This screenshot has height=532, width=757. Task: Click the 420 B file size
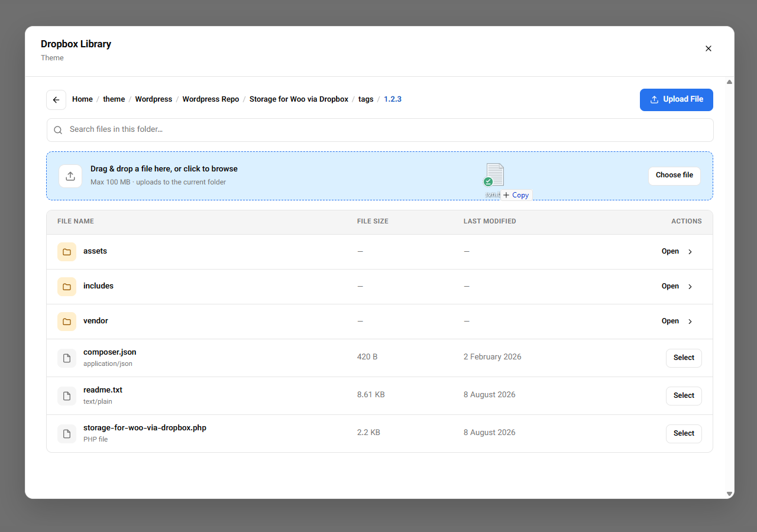tap(367, 357)
